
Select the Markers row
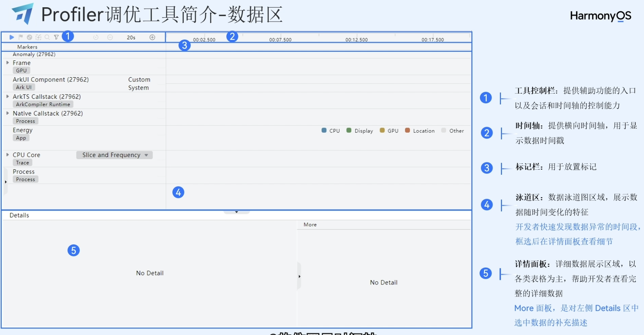27,47
